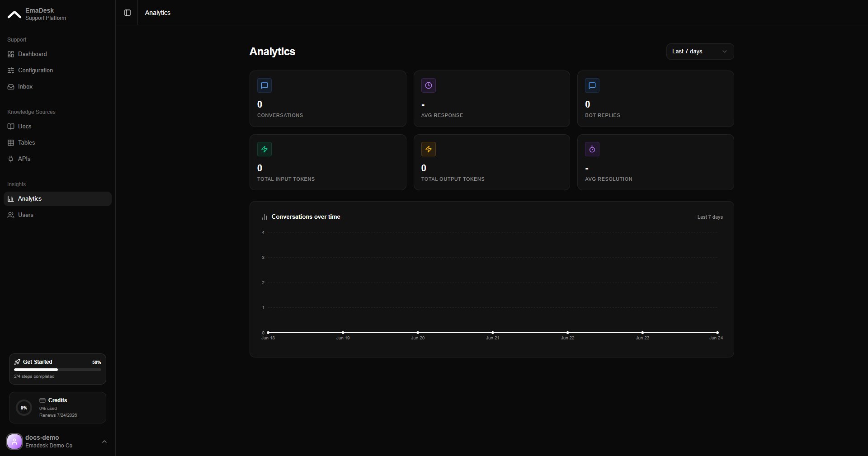The width and height of the screenshot is (868, 456).
Task: Click the Get Started rocket icon
Action: (x=17, y=362)
